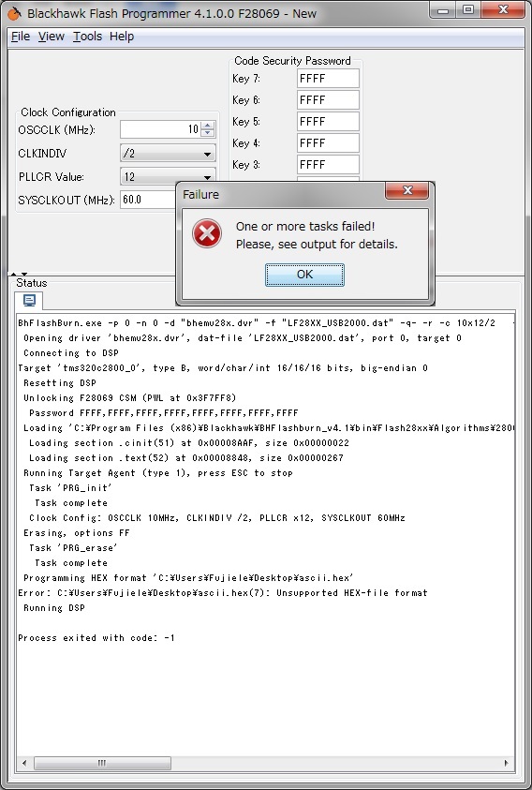Click the Key 4 password field
This screenshot has height=790, width=532.
pyautogui.click(x=328, y=143)
